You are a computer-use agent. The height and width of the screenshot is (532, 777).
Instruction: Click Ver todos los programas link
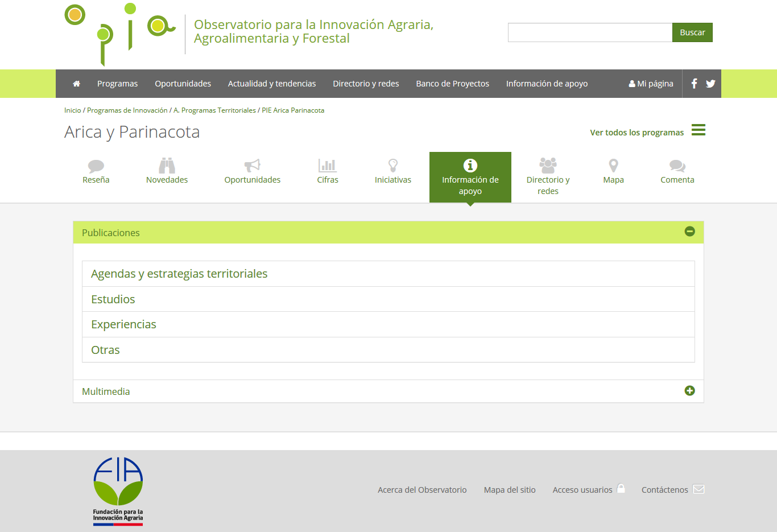click(x=637, y=133)
